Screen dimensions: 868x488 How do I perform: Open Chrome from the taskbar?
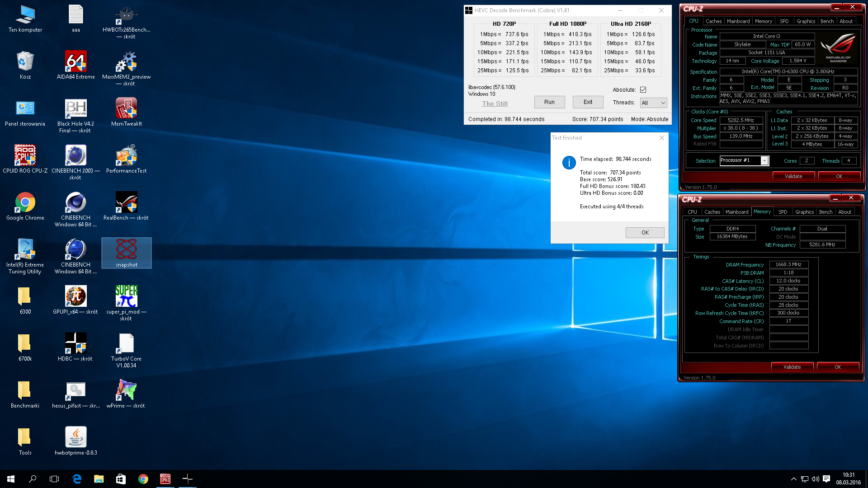143,479
